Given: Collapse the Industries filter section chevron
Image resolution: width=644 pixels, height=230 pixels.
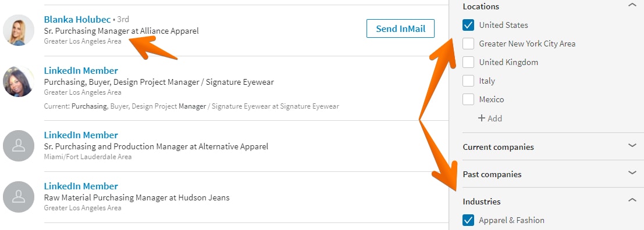Looking at the screenshot, I should (x=632, y=200).
